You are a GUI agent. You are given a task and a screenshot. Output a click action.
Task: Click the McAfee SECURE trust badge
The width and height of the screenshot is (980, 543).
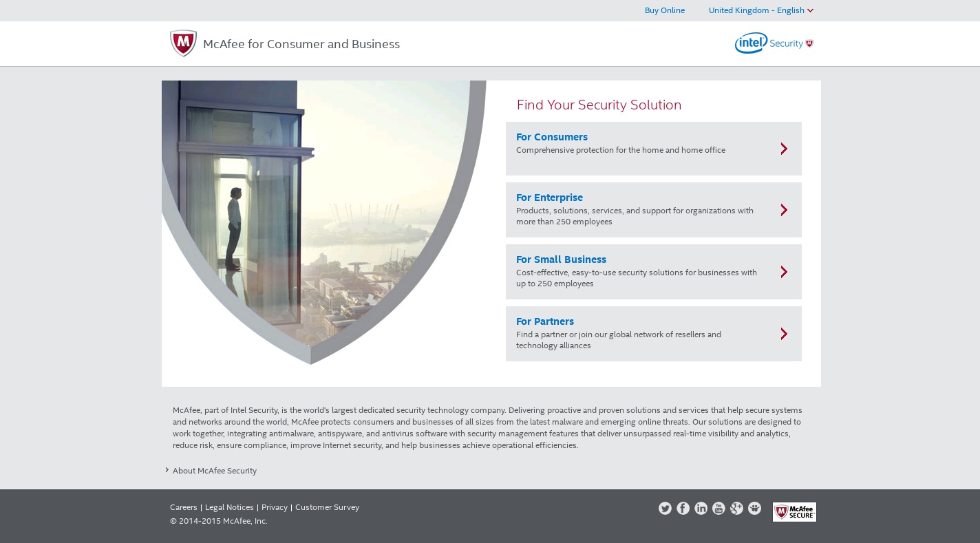point(794,511)
